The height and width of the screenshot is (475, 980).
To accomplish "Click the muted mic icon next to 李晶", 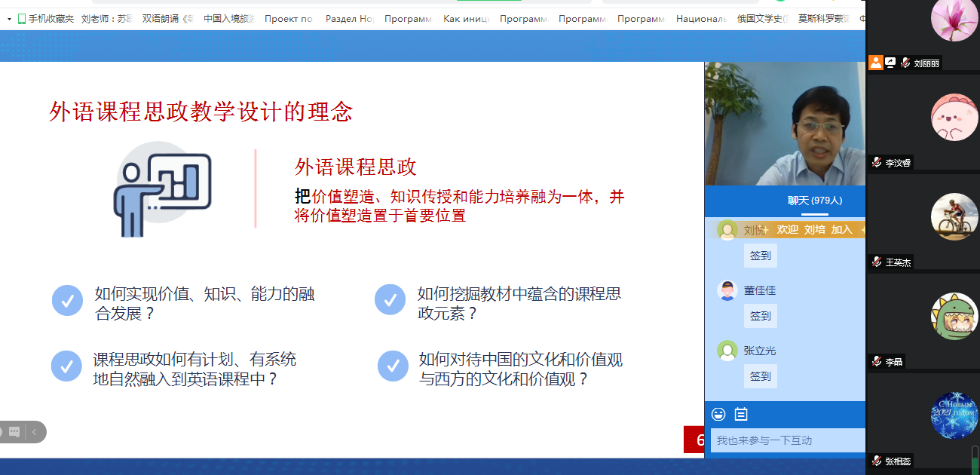I will coord(877,361).
